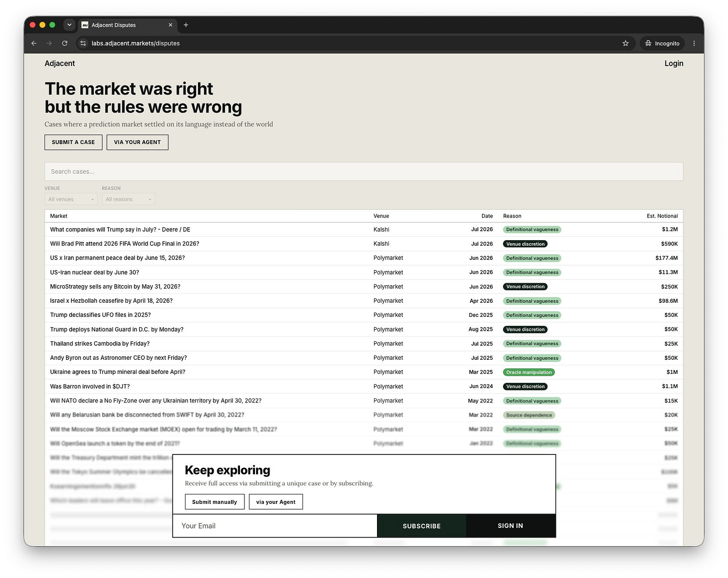Click the SIGN IN button
The width and height of the screenshot is (728, 578).
(x=510, y=526)
